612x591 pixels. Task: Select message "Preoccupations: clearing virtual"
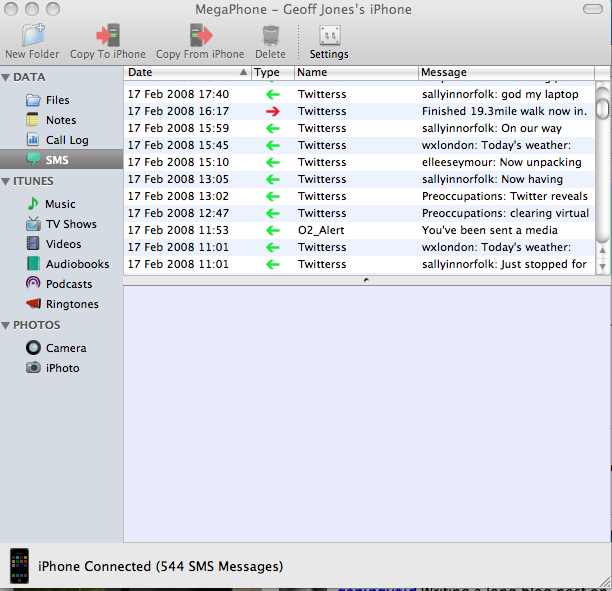tap(505, 213)
